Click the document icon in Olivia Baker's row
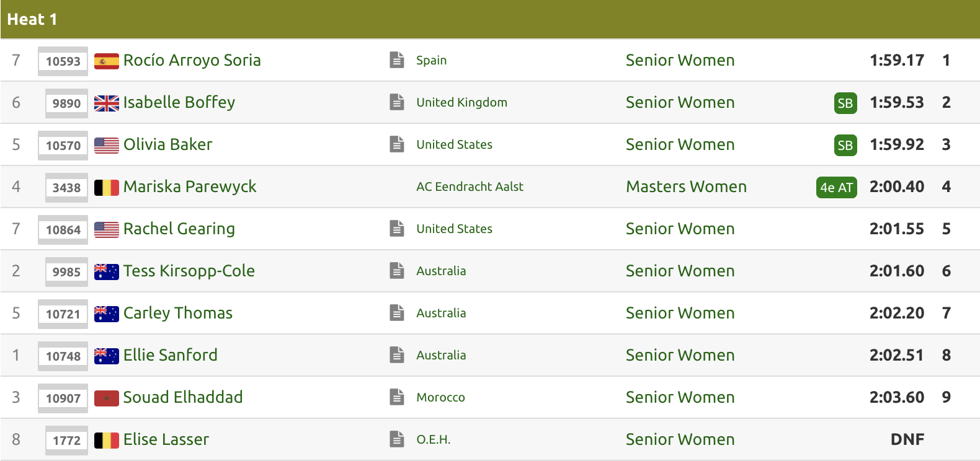 pos(397,144)
